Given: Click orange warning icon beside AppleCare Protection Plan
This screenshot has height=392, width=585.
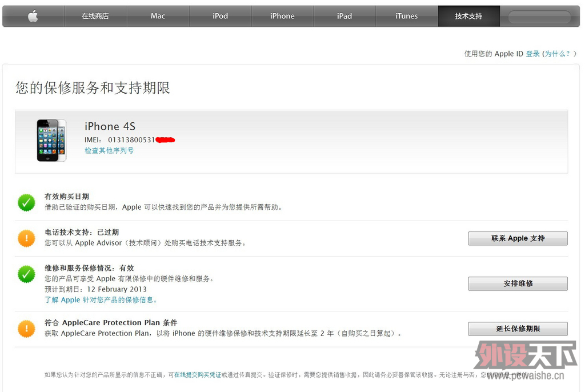Looking at the screenshot, I should pyautogui.click(x=26, y=329).
